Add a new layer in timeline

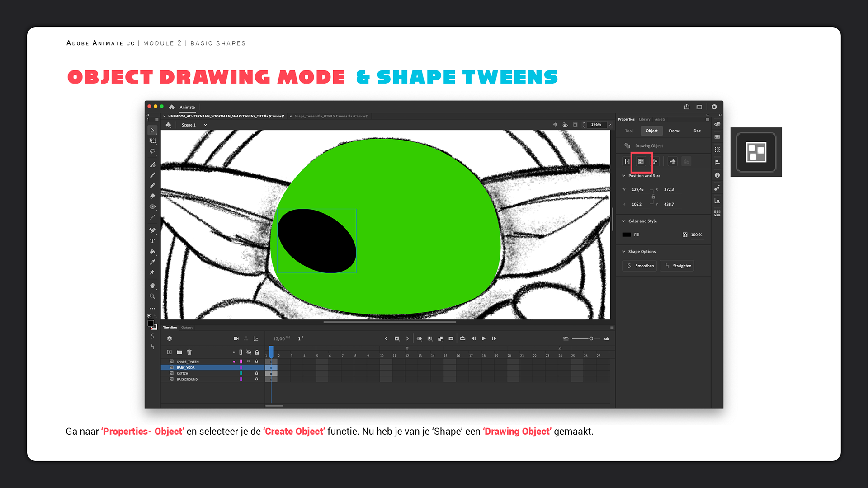tap(169, 352)
